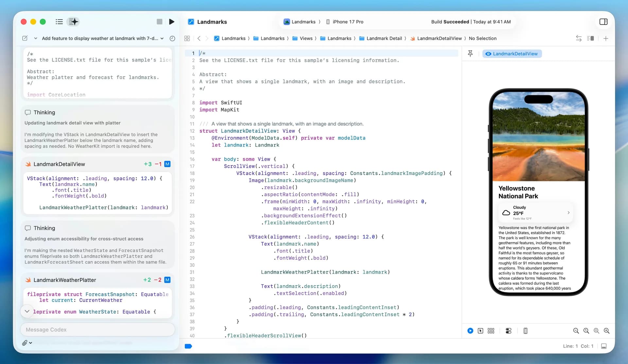Stop the Codex task with square button

click(160, 22)
